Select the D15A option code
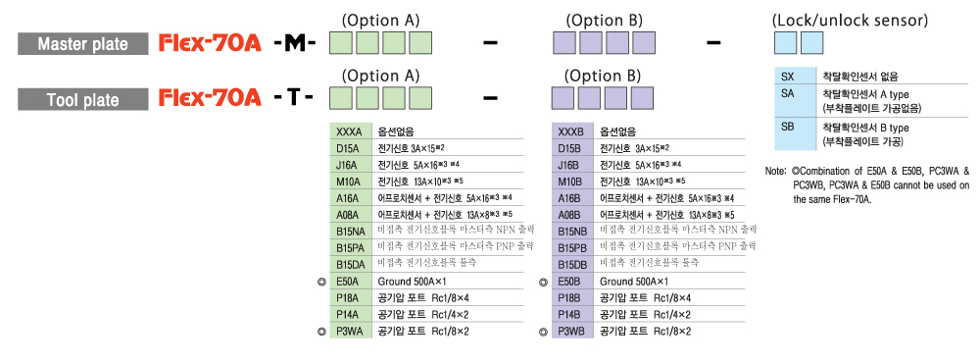Viewport: 980px width, 364px height. tap(351, 148)
